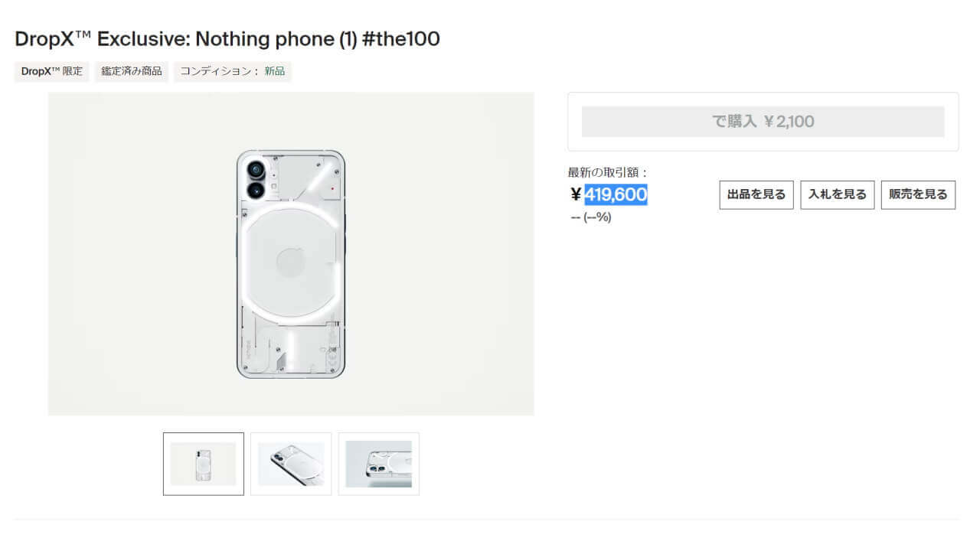
Task: Select the middle angled phone thumbnail
Action: click(x=291, y=463)
